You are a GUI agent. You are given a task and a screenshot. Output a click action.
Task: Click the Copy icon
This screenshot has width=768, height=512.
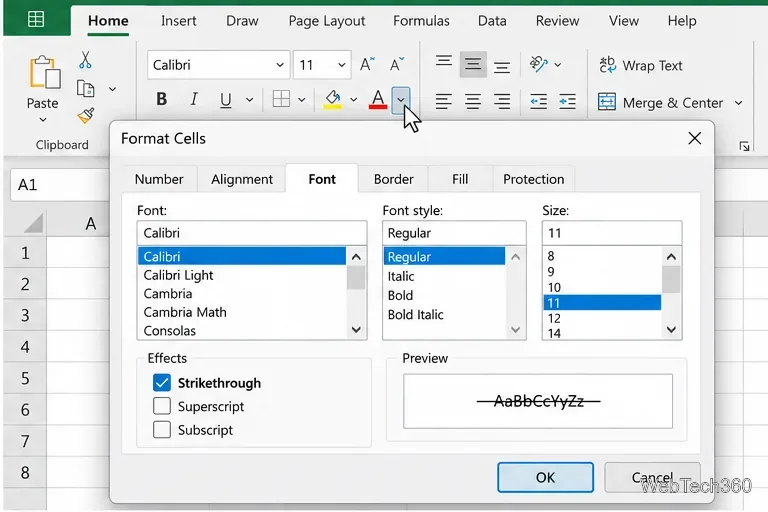86,89
